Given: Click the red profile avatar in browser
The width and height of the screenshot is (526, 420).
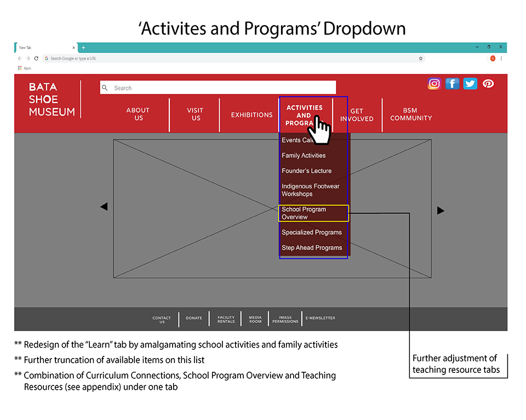Looking at the screenshot, I should point(493,59).
